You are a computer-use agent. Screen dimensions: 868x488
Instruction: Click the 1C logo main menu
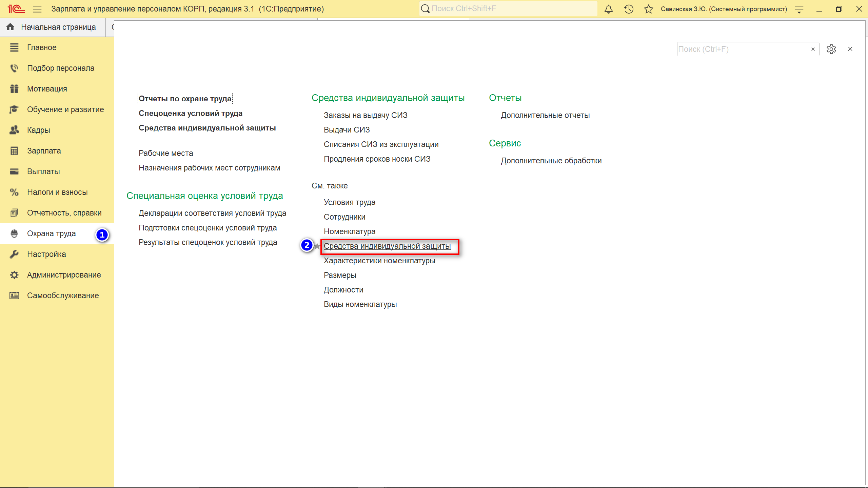pos(16,9)
